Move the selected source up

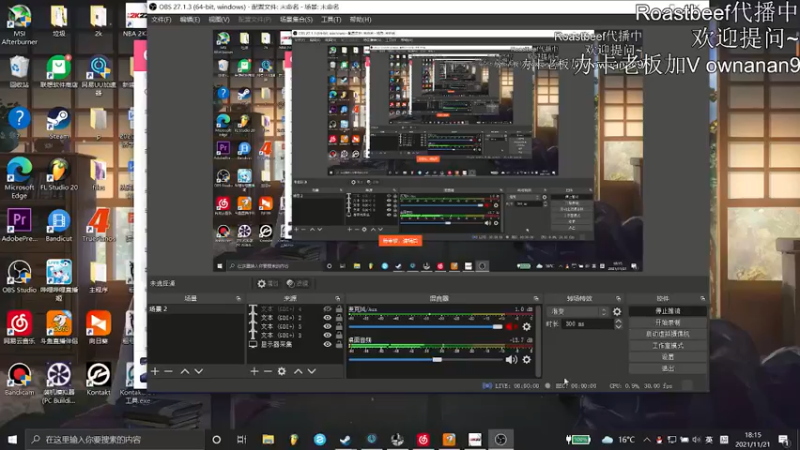pyautogui.click(x=298, y=371)
